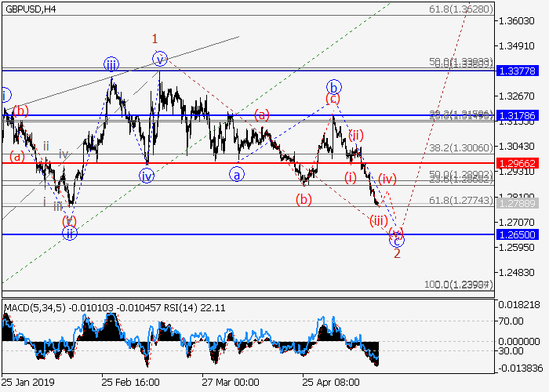The width and height of the screenshot is (549, 392).
Task: Click the circled wave iii marker
Action: (111, 64)
